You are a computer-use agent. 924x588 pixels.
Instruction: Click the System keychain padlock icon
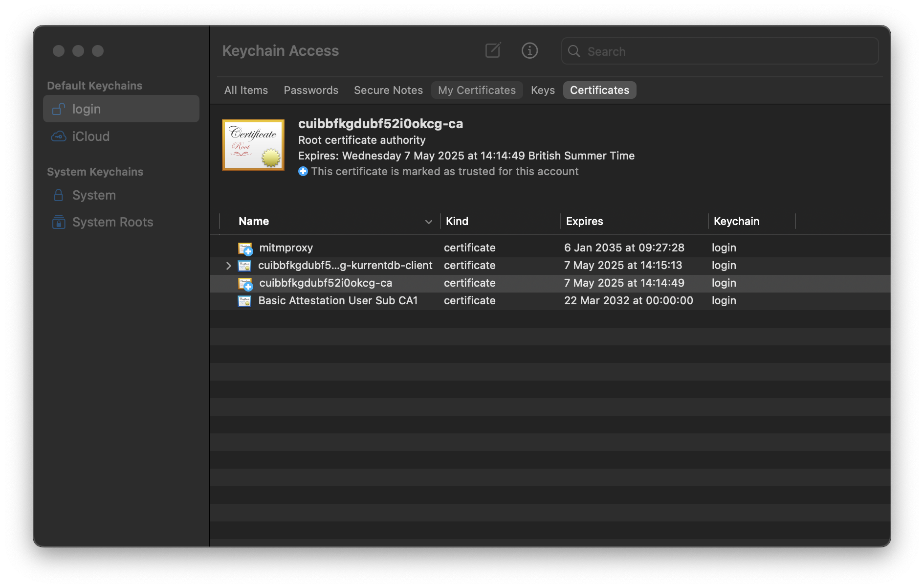click(58, 195)
